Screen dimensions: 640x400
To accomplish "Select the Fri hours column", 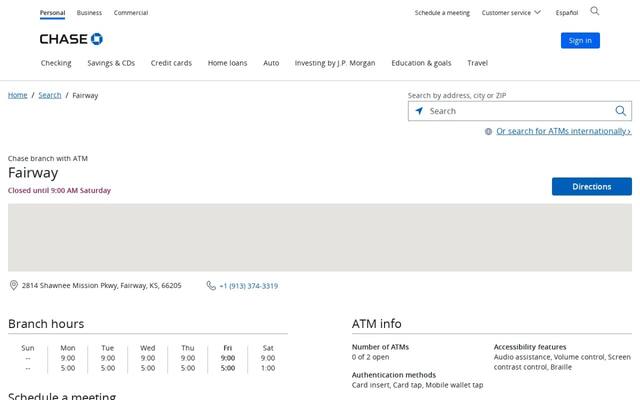I will click(228, 358).
